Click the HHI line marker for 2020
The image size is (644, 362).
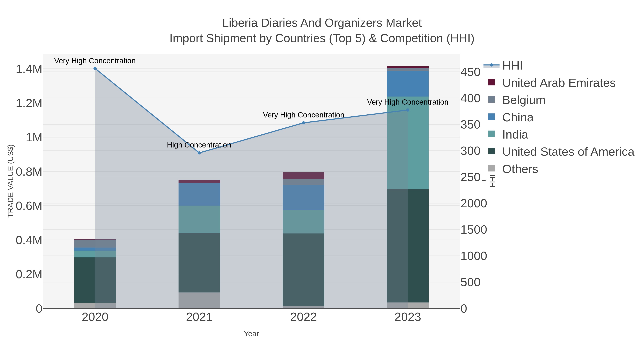[95, 68]
